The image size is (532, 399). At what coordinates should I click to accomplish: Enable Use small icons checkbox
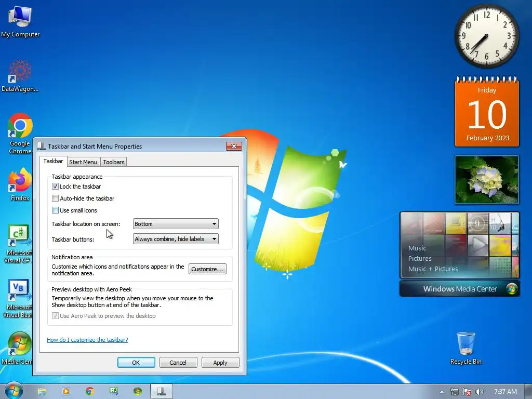pyautogui.click(x=55, y=210)
